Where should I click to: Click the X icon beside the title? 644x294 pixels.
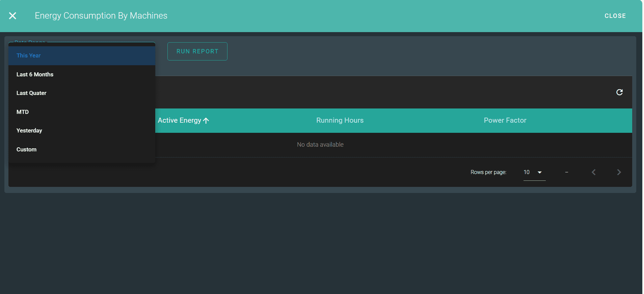(x=12, y=16)
